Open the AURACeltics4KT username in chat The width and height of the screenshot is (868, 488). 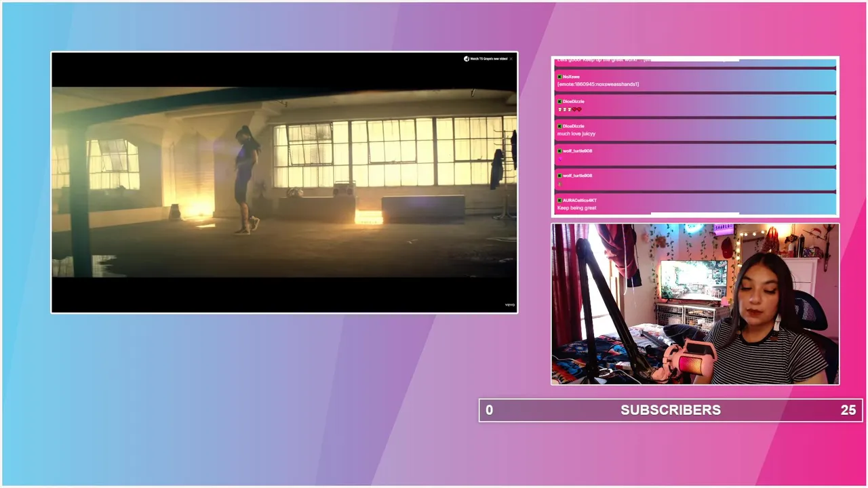point(580,201)
